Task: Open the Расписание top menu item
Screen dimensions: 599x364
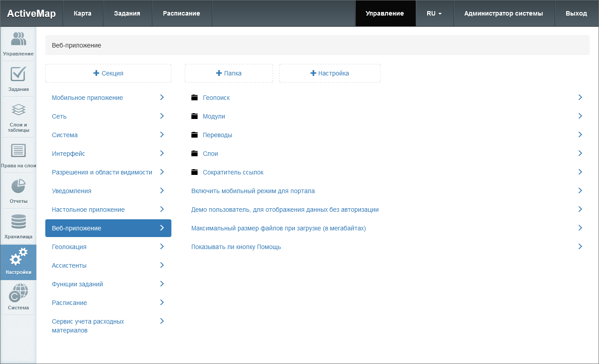Action: [x=181, y=13]
